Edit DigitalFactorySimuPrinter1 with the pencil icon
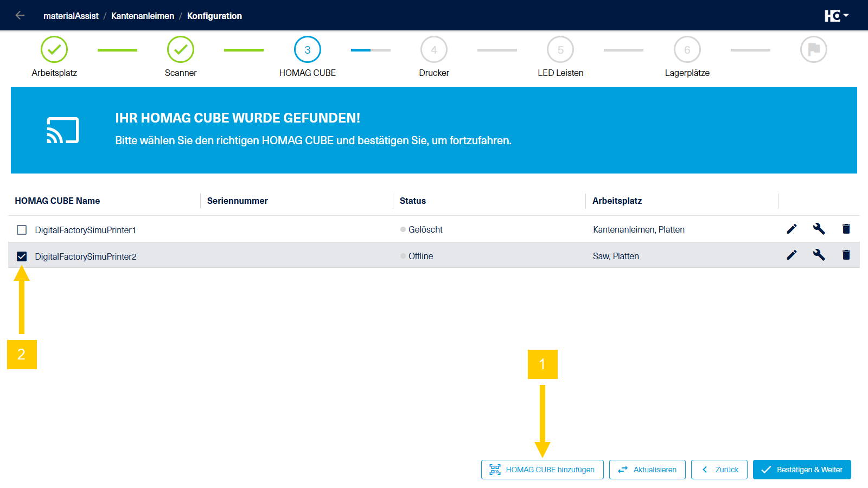 tap(792, 229)
